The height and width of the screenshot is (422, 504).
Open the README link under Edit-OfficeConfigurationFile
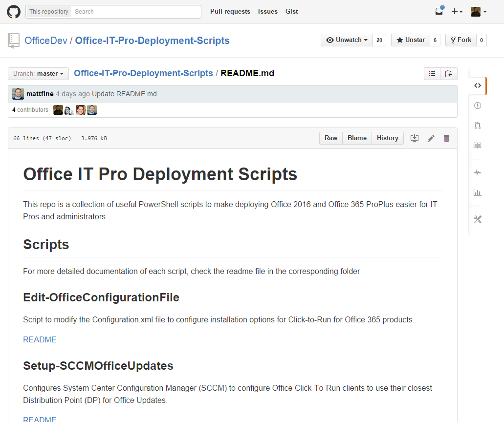[40, 339]
